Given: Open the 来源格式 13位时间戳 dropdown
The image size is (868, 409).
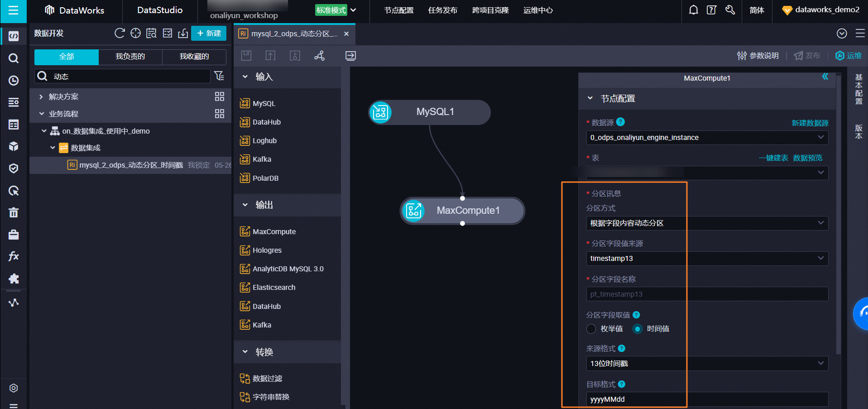Looking at the screenshot, I should pos(707,363).
